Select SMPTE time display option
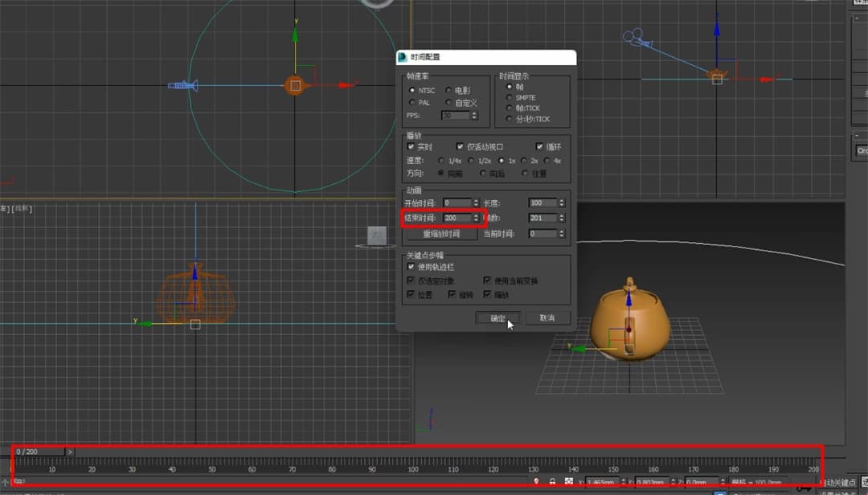Screen dimensions: 868x495 [510, 97]
